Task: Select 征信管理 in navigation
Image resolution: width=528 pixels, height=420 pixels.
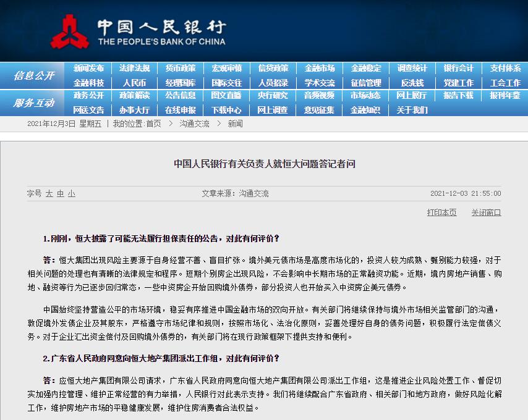Action: click(x=365, y=83)
